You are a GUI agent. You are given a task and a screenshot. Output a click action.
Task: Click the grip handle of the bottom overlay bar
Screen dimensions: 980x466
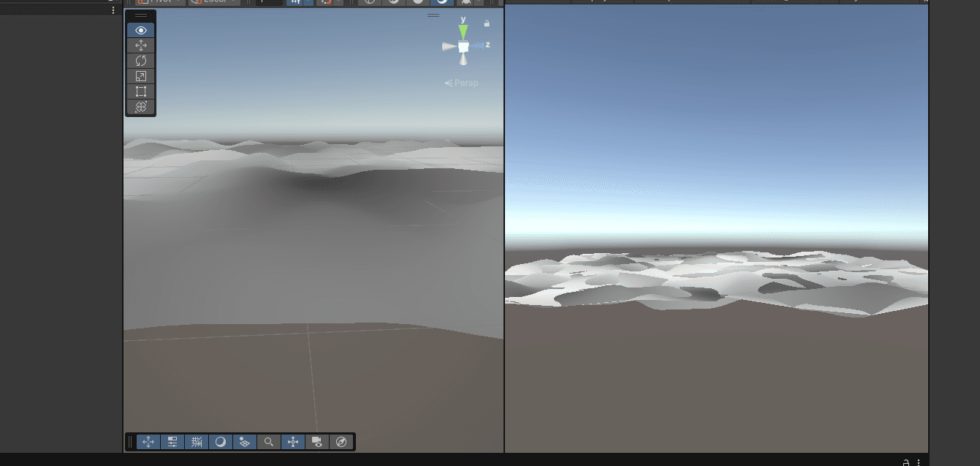coord(131,442)
